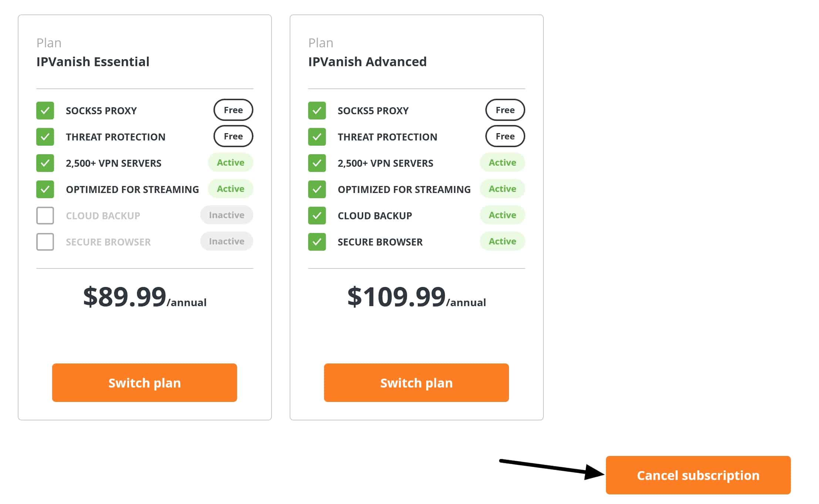Click Inactive badge next to Essential CLOUD BACKUP
The height and width of the screenshot is (504, 819).
(227, 215)
